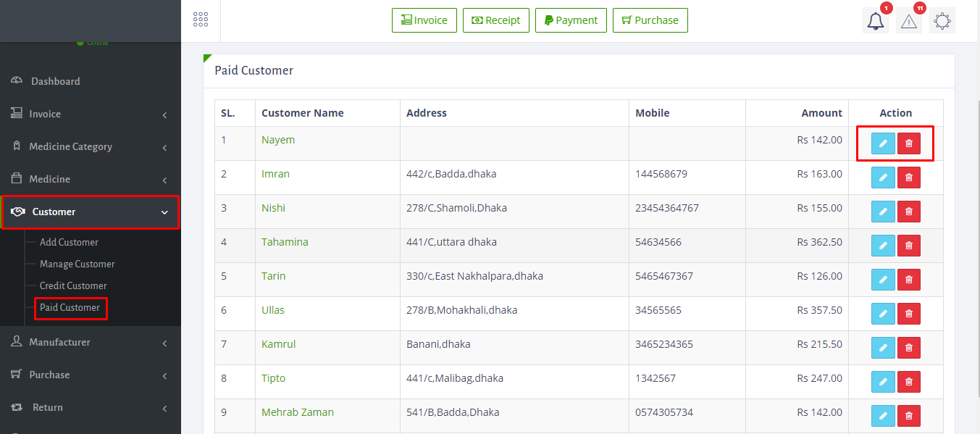Expand the Medicine Category menu

pyautogui.click(x=90, y=146)
